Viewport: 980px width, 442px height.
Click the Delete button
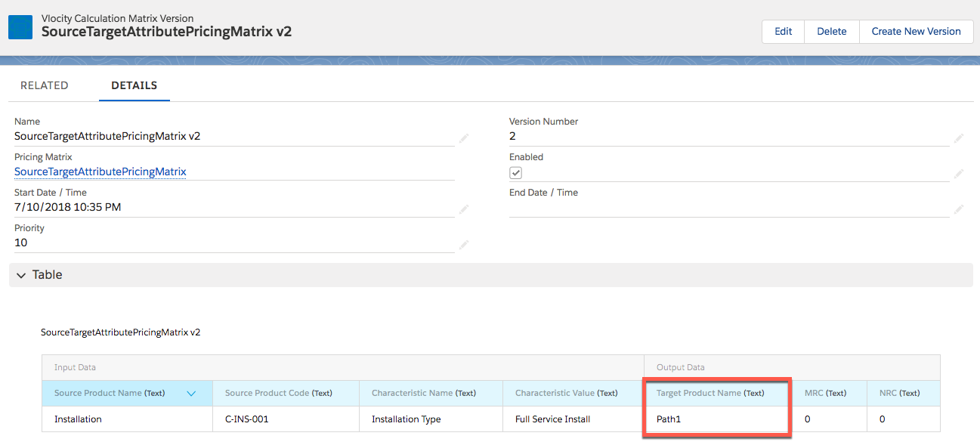(832, 32)
